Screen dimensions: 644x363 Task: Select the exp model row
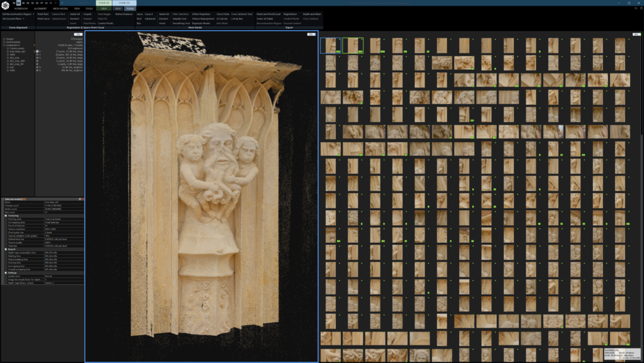(43, 67)
